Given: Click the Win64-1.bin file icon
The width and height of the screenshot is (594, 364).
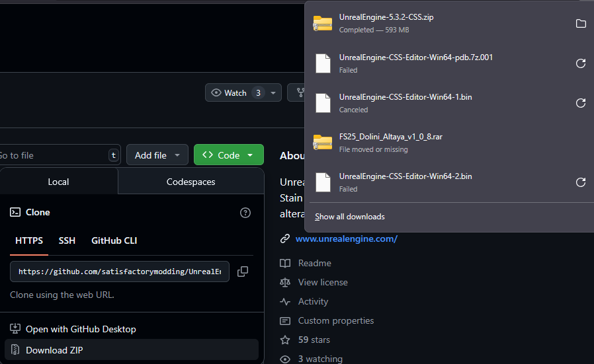Looking at the screenshot, I should click(x=323, y=103).
